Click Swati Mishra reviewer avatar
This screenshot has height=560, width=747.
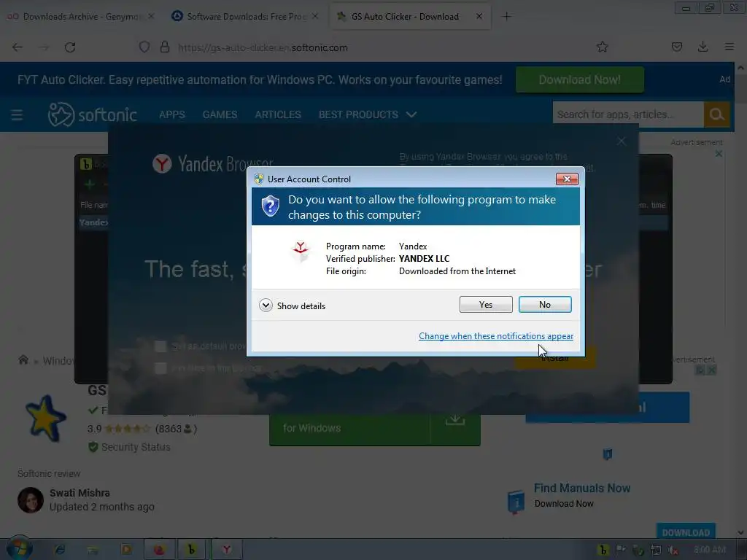click(x=31, y=500)
